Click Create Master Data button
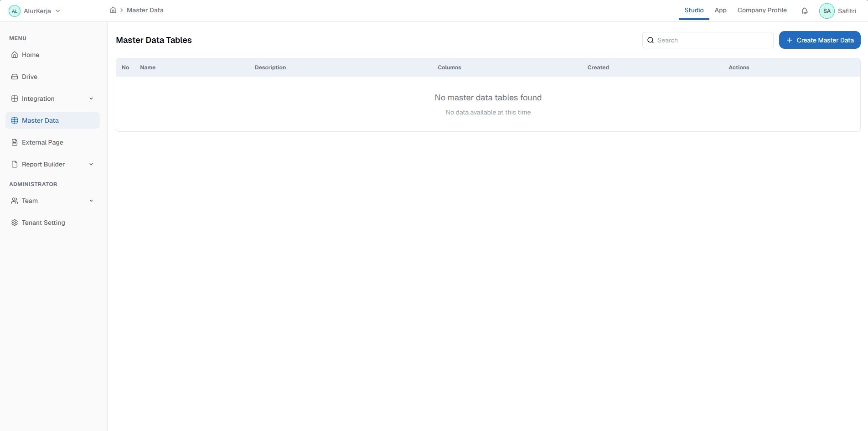This screenshot has height=431, width=868. tap(819, 40)
